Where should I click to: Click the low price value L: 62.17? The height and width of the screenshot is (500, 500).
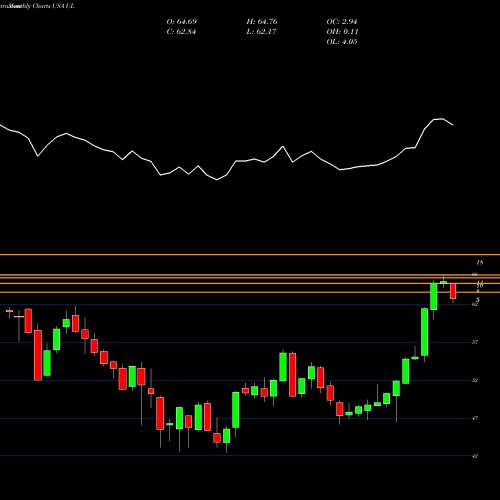point(261,32)
